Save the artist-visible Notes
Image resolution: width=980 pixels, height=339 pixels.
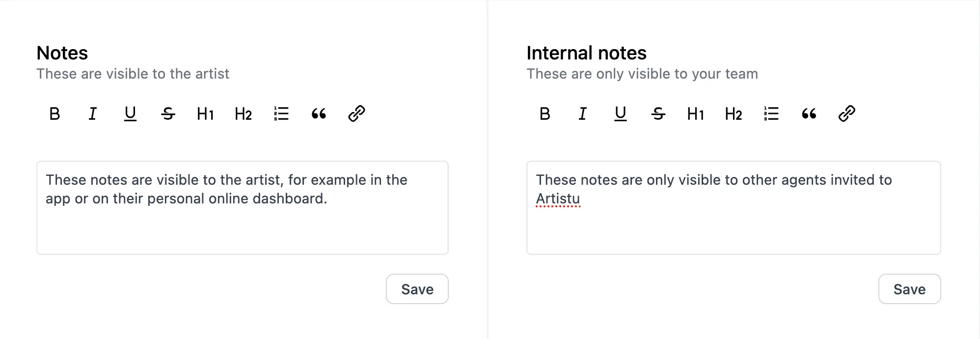point(417,289)
